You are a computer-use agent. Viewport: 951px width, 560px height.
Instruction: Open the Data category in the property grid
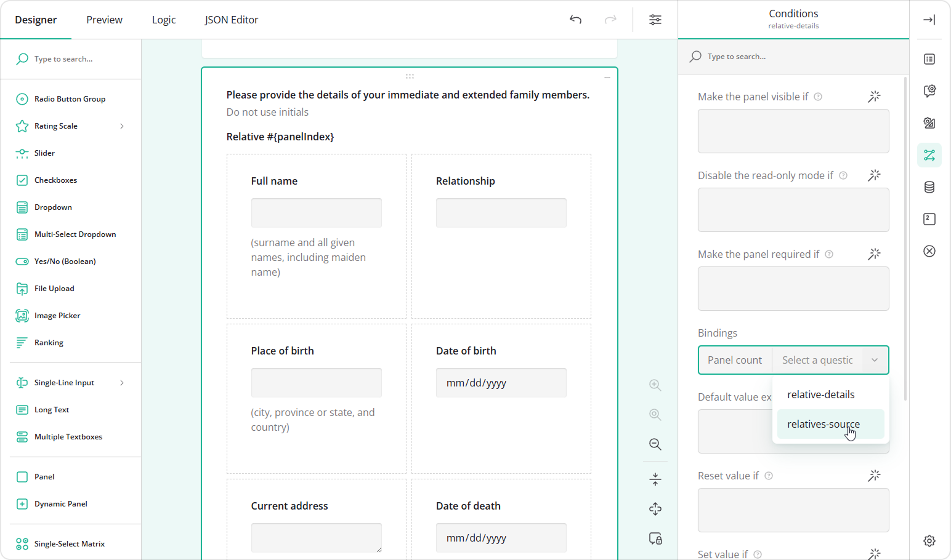pyautogui.click(x=929, y=186)
